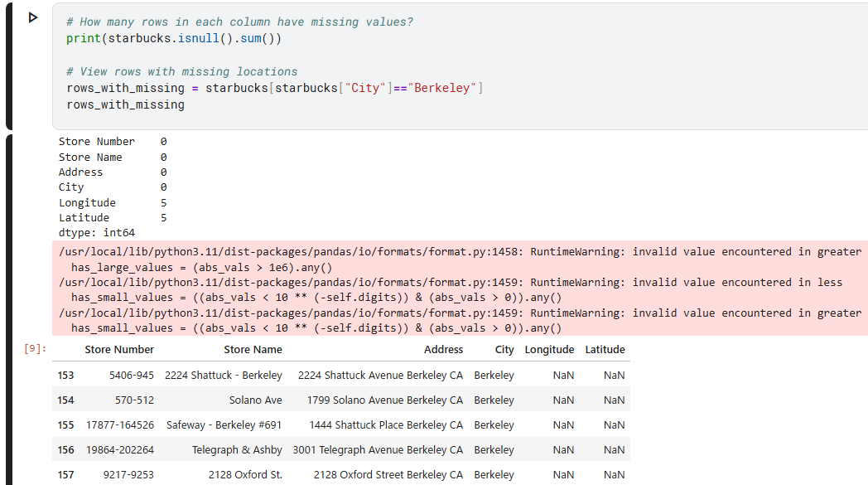Screen dimensions: 868x485
Task: Click the 'has_large_values' warning line
Action: click(201, 268)
